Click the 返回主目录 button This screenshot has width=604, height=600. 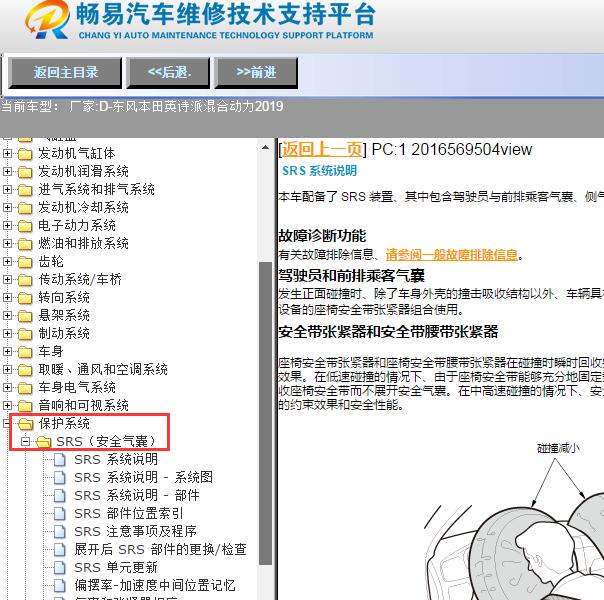[x=65, y=73]
